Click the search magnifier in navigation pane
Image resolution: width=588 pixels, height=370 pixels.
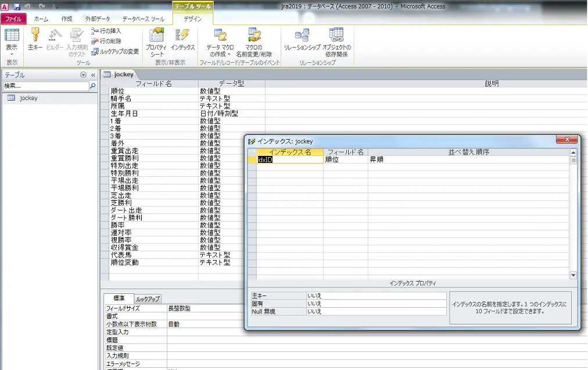[92, 86]
